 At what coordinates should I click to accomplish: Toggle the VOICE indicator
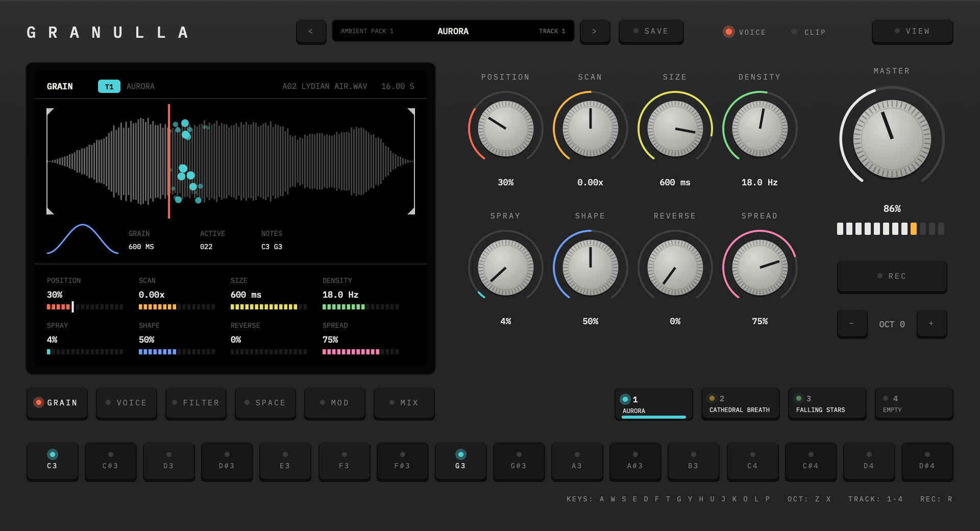click(745, 32)
